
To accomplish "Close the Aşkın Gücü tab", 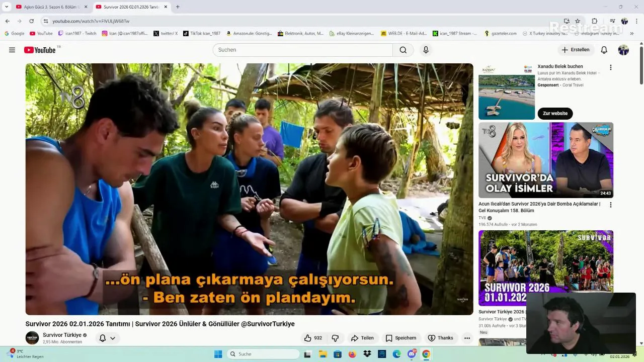I will (x=86, y=7).
